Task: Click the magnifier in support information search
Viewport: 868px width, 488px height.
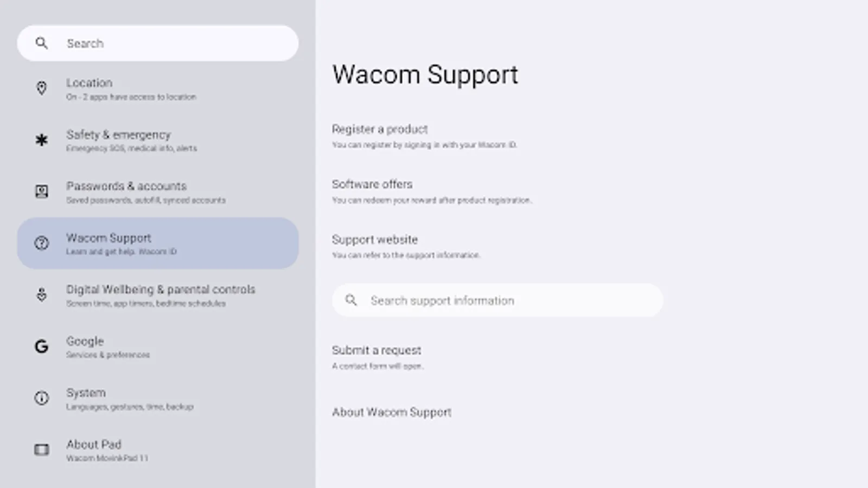Action: pos(352,300)
